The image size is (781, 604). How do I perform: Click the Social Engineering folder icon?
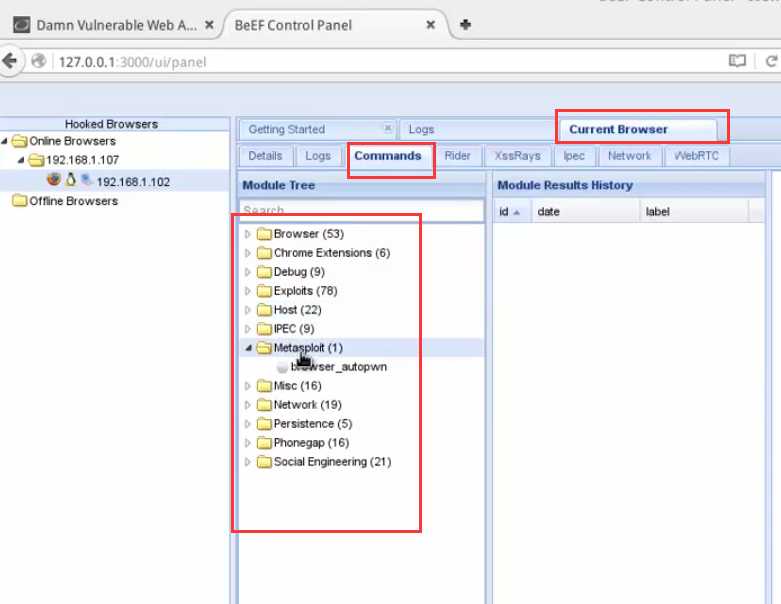(x=264, y=462)
